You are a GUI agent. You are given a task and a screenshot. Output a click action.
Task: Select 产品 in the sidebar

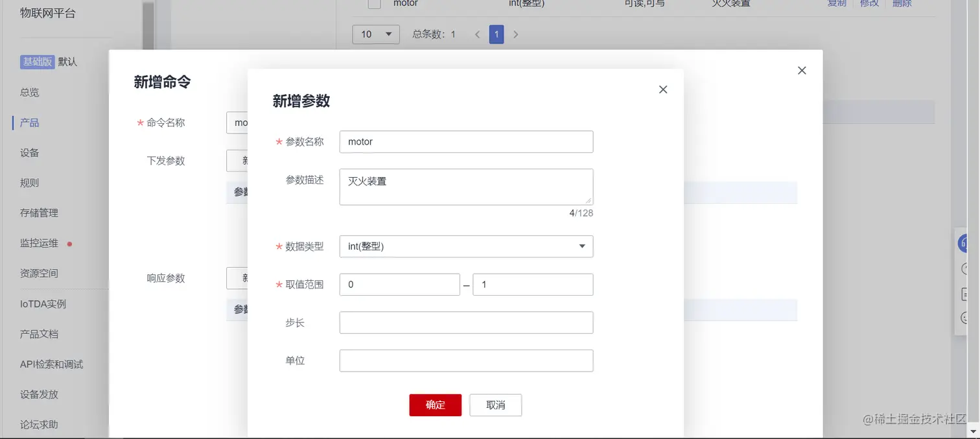[x=30, y=123]
